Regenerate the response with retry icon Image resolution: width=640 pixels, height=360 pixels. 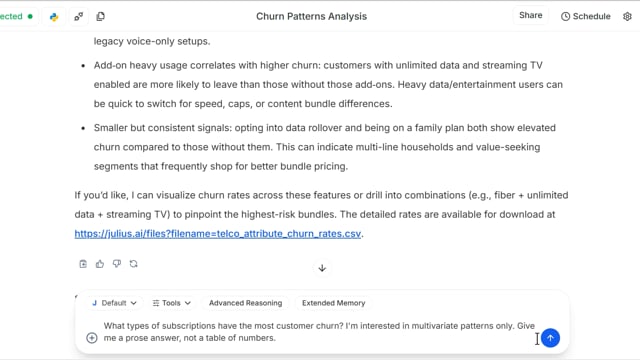(133, 264)
